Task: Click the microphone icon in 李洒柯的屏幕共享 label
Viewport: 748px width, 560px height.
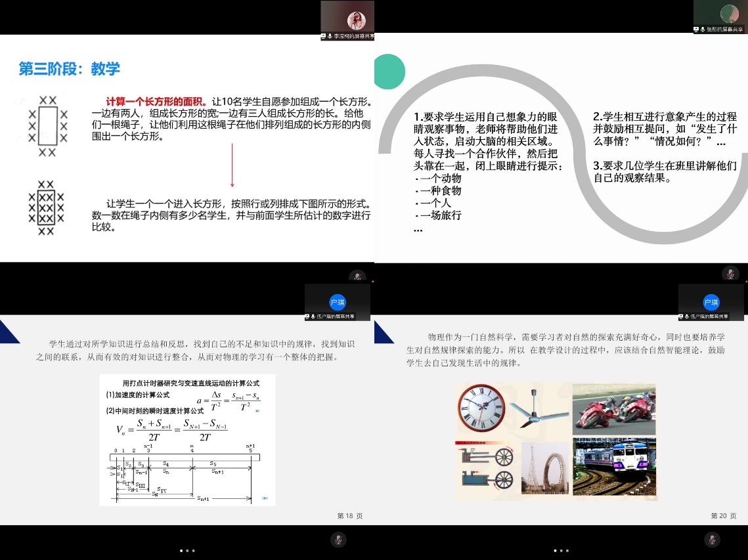Action: tap(330, 36)
